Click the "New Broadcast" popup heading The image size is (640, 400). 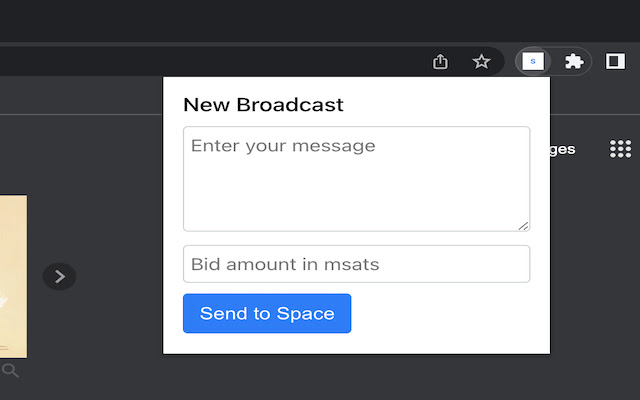point(263,104)
